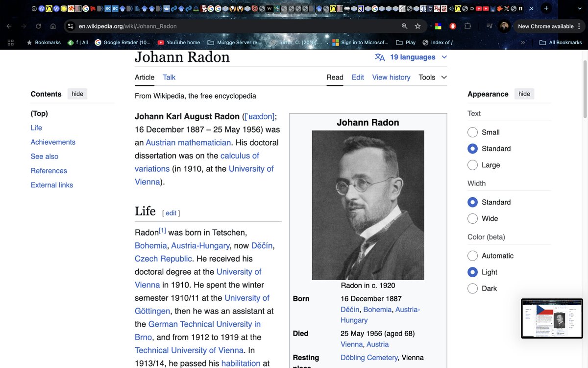This screenshot has width=588, height=368.
Task: Open the screenshot preview thumbnail
Action: point(552,318)
